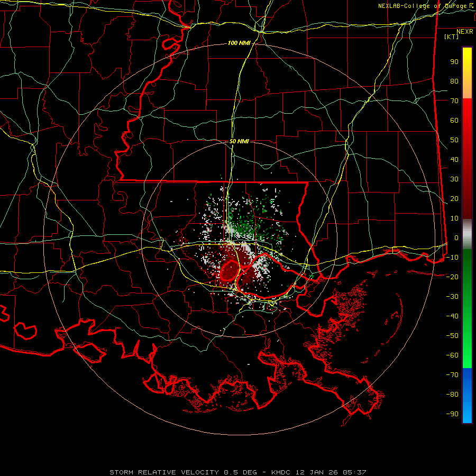Click the -60 value on the velocity scale
The width and height of the screenshot is (476, 476).
click(x=452, y=355)
